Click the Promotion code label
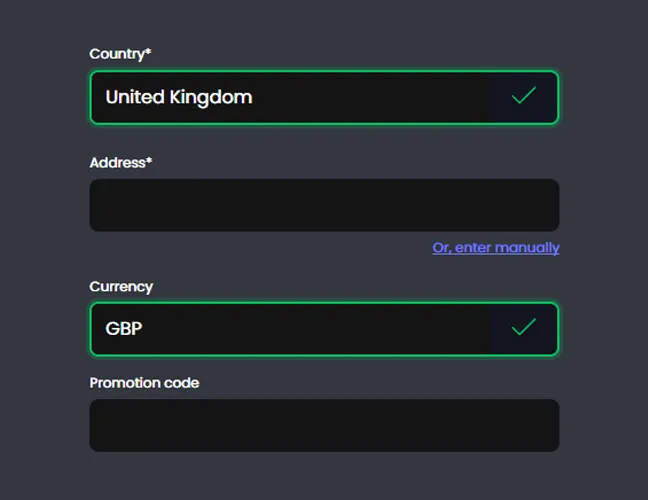The height and width of the screenshot is (500, 648). (x=144, y=382)
